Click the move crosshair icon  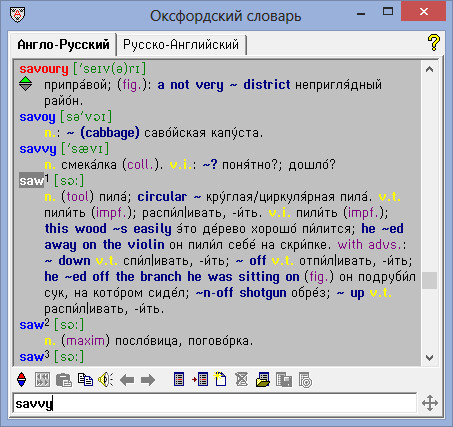(430, 403)
